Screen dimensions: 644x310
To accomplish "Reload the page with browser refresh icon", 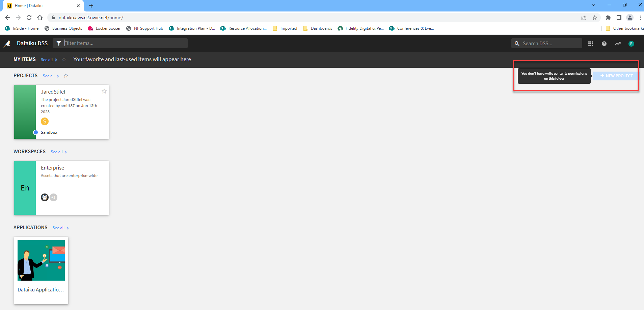I will [x=29, y=18].
